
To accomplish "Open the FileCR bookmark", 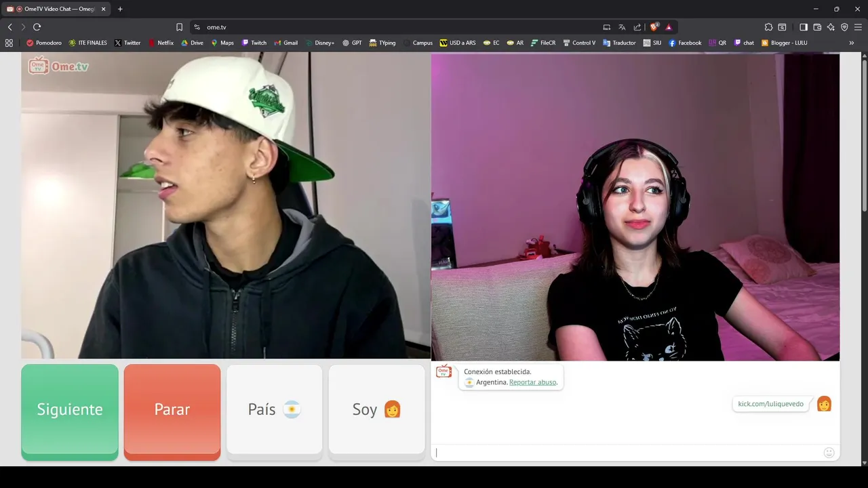I will [x=543, y=43].
